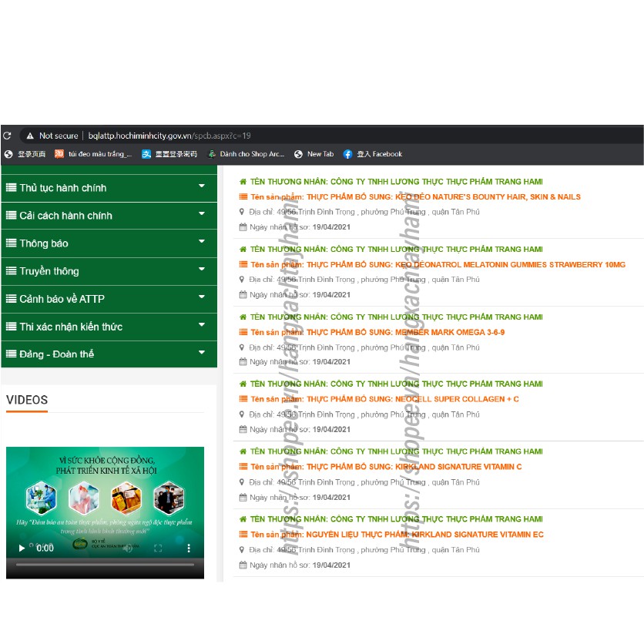Screen dimensions: 644x644
Task: Open the Thi xác nhận kiến thức menu
Action: (109, 327)
